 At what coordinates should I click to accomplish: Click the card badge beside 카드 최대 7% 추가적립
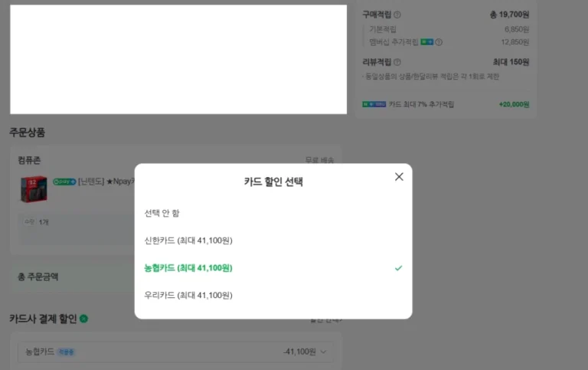pos(374,104)
